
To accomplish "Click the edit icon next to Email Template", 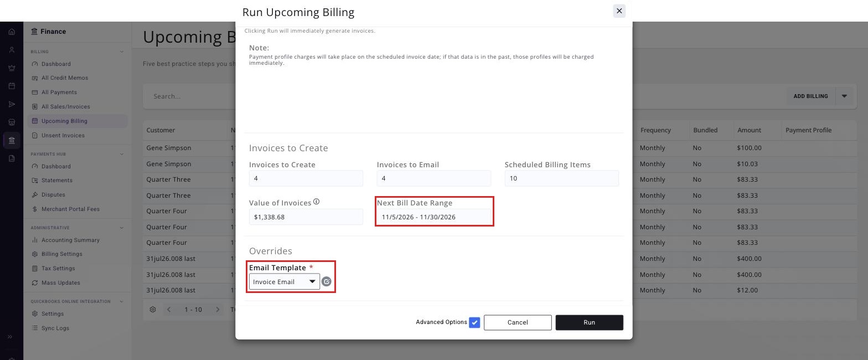I will pyautogui.click(x=327, y=282).
